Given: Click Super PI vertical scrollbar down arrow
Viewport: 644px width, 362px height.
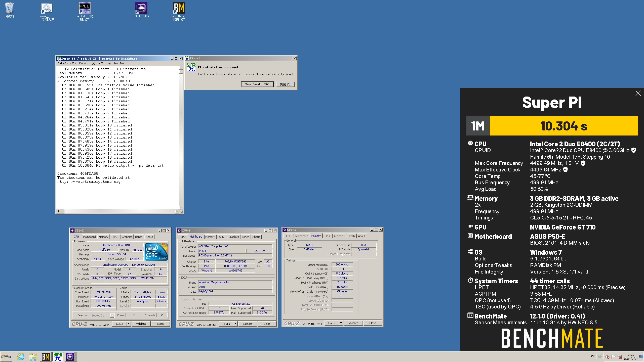Looking at the screenshot, I should [x=181, y=207].
